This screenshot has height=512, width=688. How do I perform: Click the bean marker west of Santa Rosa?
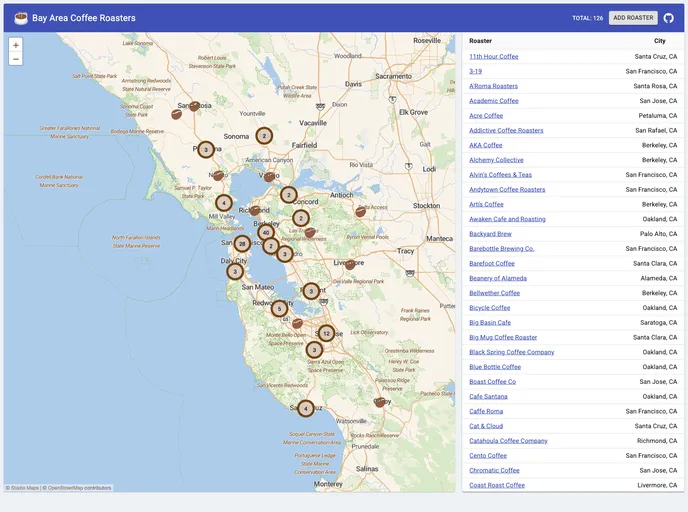tap(176, 115)
